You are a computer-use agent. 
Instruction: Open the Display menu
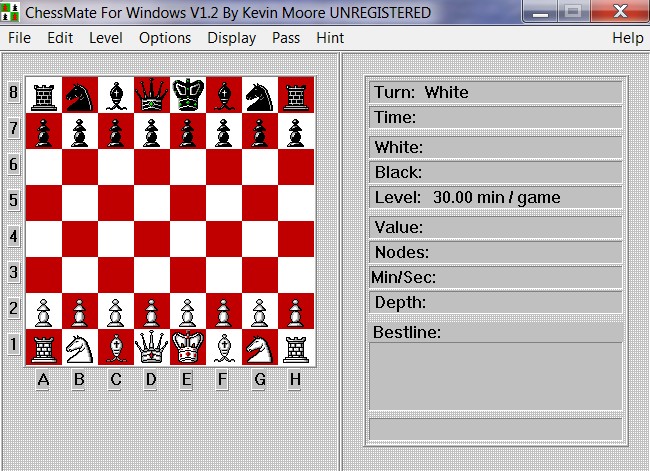point(231,38)
